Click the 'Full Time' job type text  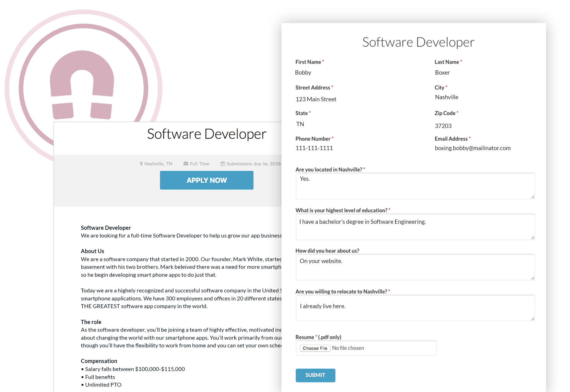[200, 164]
